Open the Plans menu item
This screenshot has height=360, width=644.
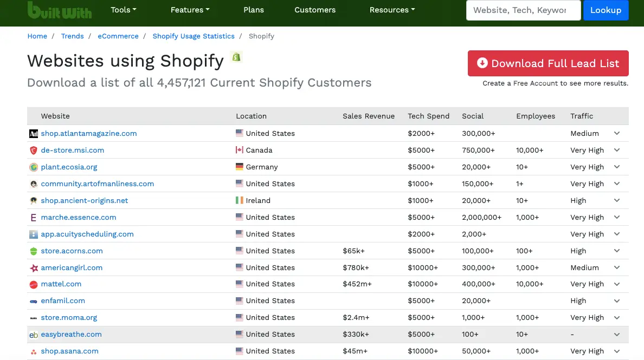[x=253, y=9]
